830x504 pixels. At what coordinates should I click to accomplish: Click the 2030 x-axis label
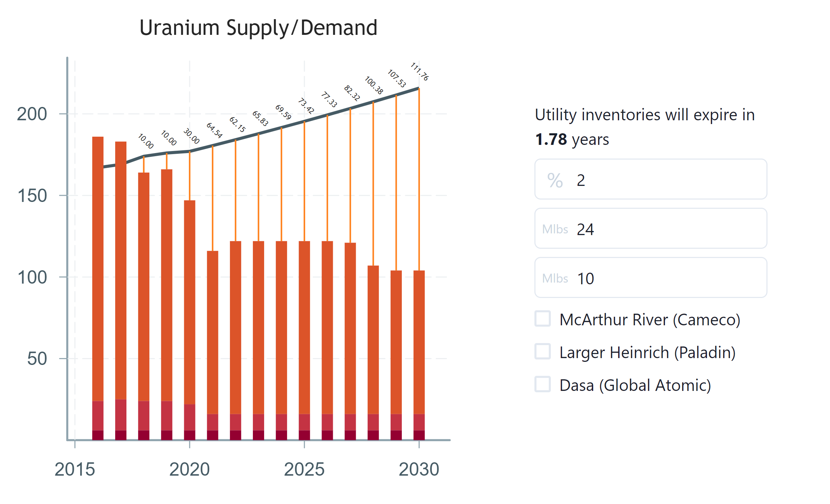click(x=419, y=469)
